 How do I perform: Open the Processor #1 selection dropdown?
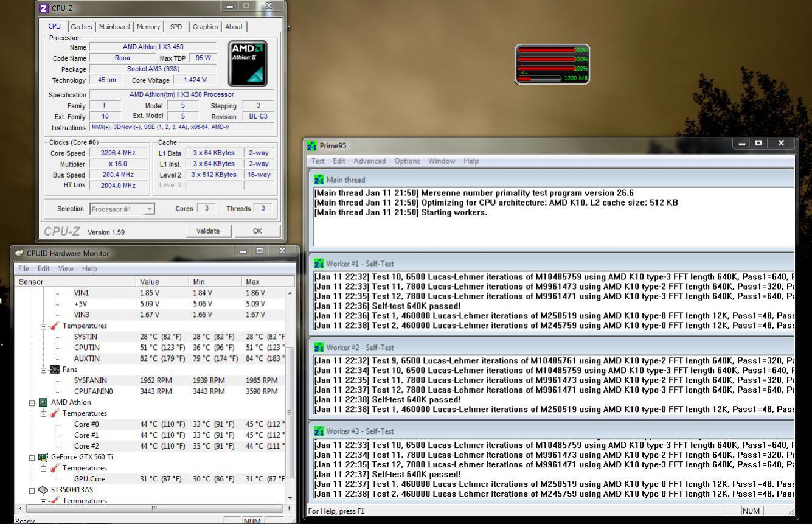[122, 209]
